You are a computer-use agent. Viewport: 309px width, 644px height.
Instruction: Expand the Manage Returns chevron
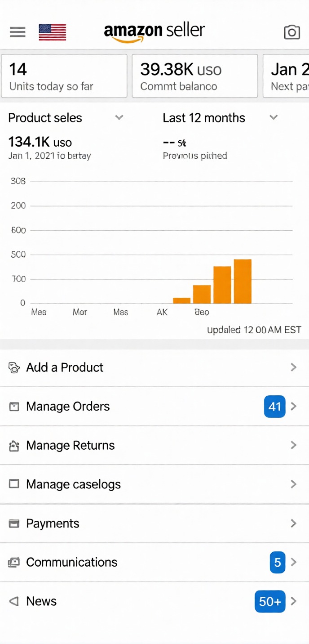click(293, 445)
